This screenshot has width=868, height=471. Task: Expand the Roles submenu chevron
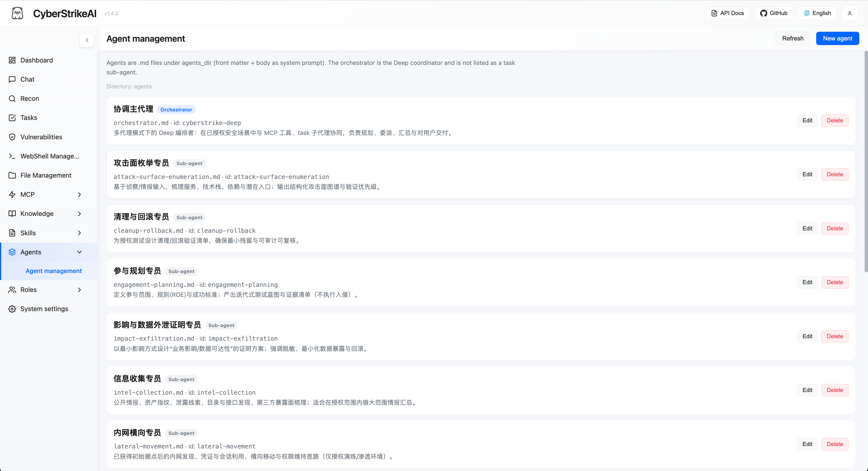pyautogui.click(x=79, y=290)
